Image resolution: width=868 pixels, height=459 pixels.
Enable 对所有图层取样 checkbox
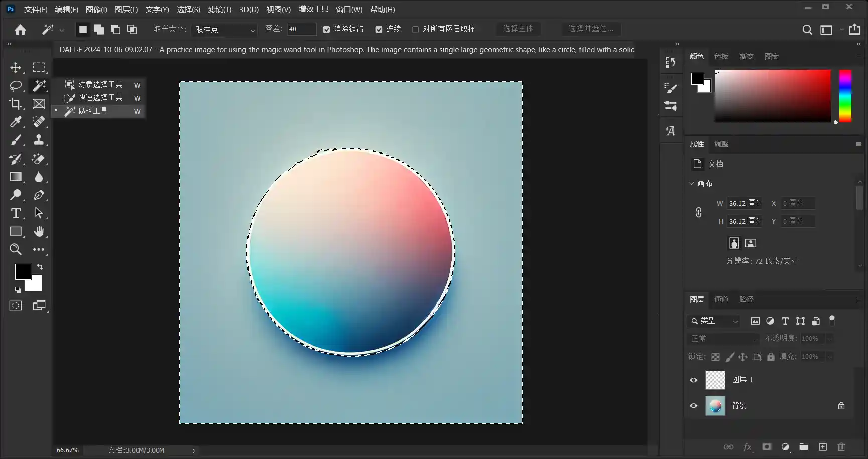pyautogui.click(x=415, y=30)
